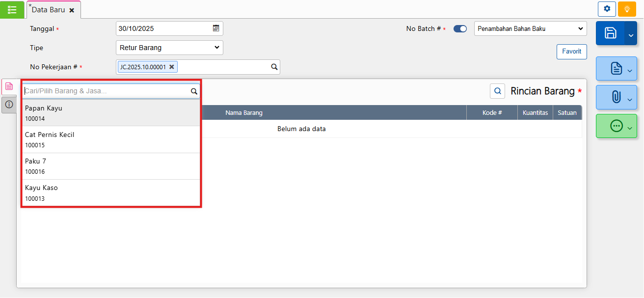
Task: Open the Penambahan Bahan Baku dropdown
Action: tap(530, 29)
